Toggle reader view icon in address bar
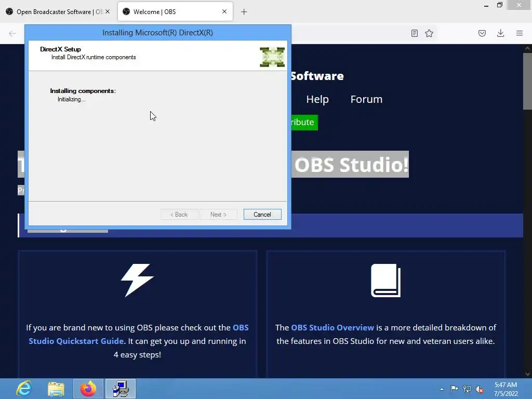 tap(414, 33)
